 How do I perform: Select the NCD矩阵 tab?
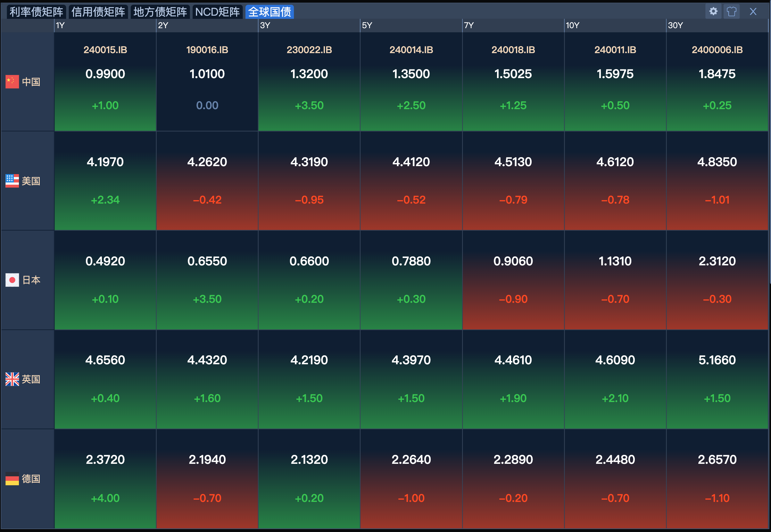click(x=217, y=12)
